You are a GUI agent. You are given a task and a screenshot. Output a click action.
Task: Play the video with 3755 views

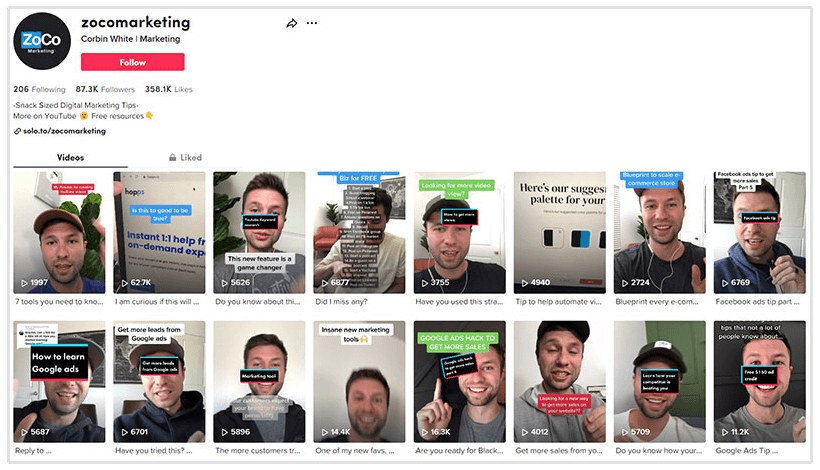(x=459, y=232)
